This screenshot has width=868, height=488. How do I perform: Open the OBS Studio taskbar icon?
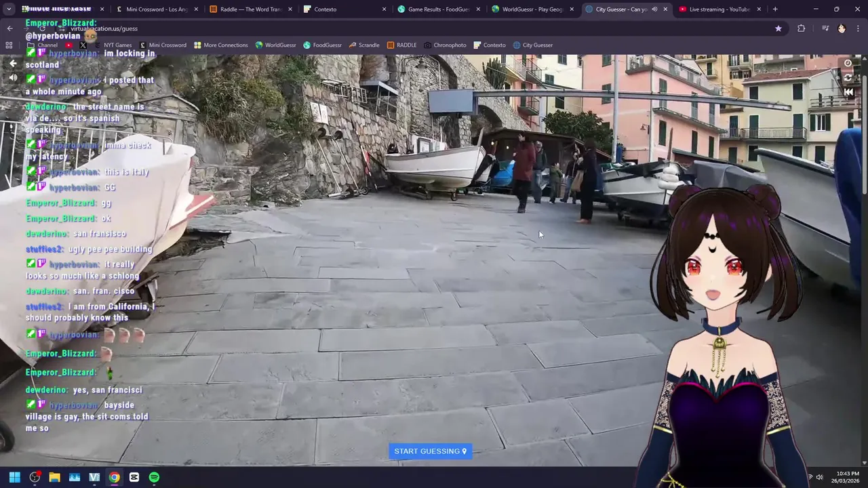pyautogui.click(x=35, y=477)
